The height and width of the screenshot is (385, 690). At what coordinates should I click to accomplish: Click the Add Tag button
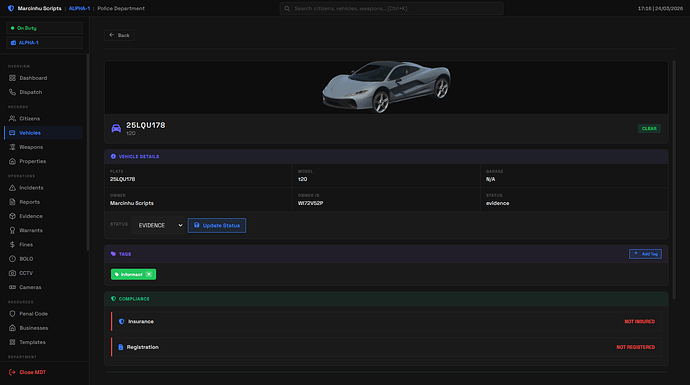point(645,254)
